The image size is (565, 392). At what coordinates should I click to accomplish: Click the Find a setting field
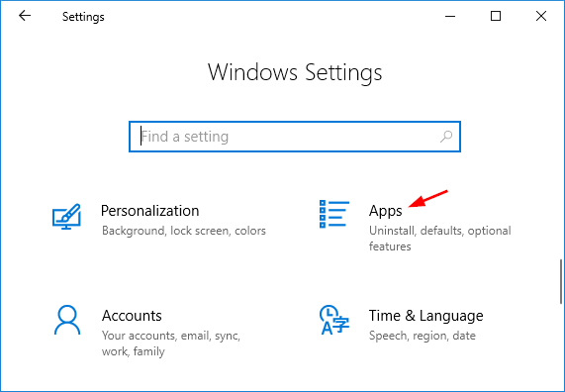pyautogui.click(x=295, y=137)
